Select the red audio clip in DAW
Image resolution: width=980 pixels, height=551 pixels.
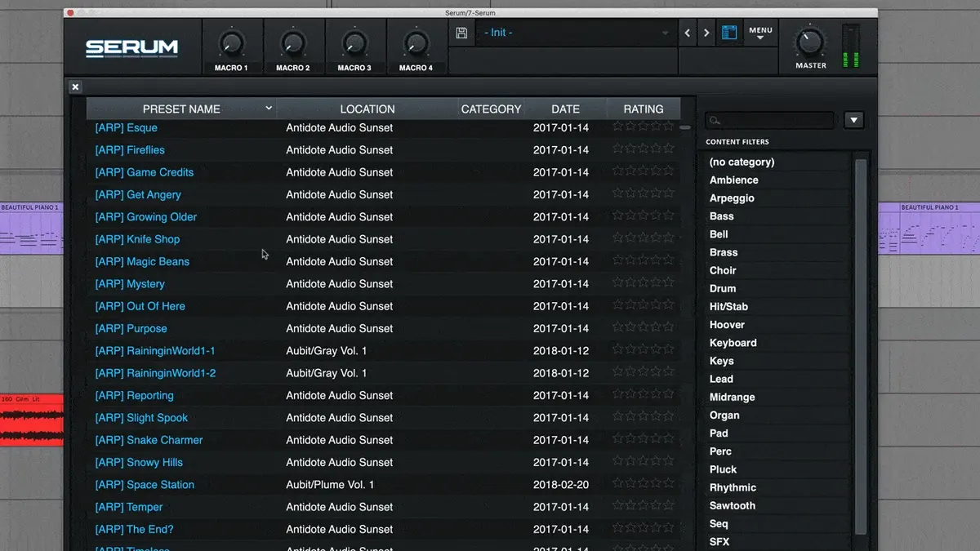pyautogui.click(x=32, y=420)
